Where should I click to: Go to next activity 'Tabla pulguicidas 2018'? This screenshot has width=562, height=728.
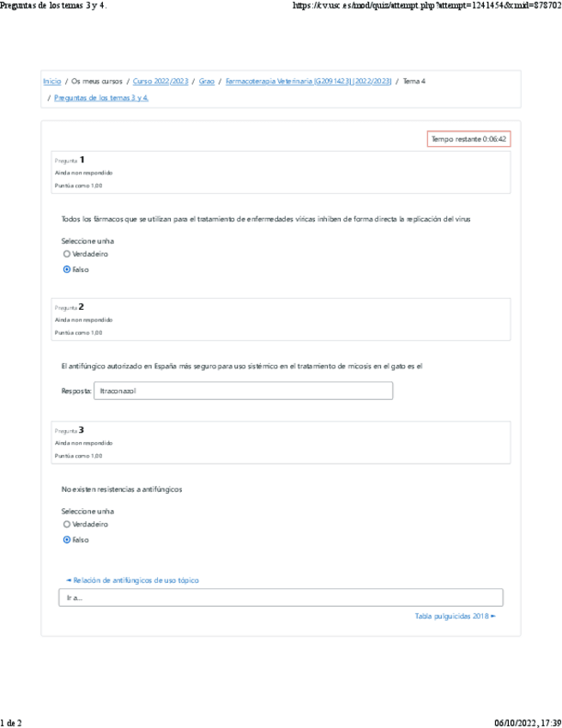(x=455, y=616)
